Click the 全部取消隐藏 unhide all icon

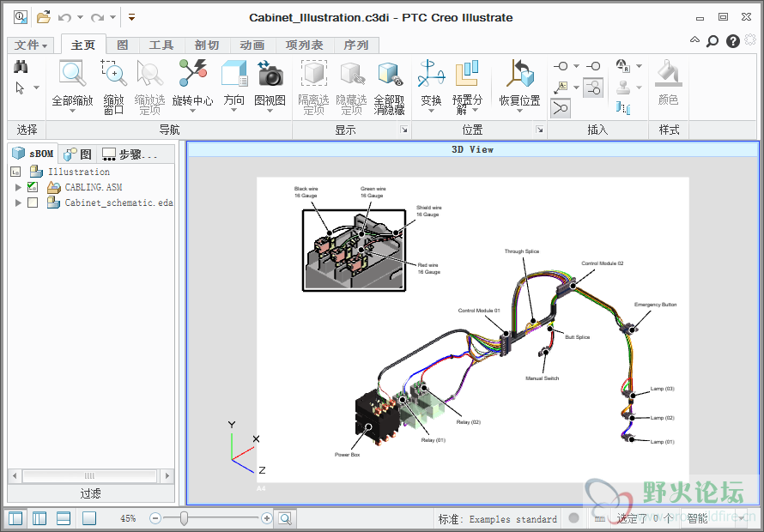[390, 73]
